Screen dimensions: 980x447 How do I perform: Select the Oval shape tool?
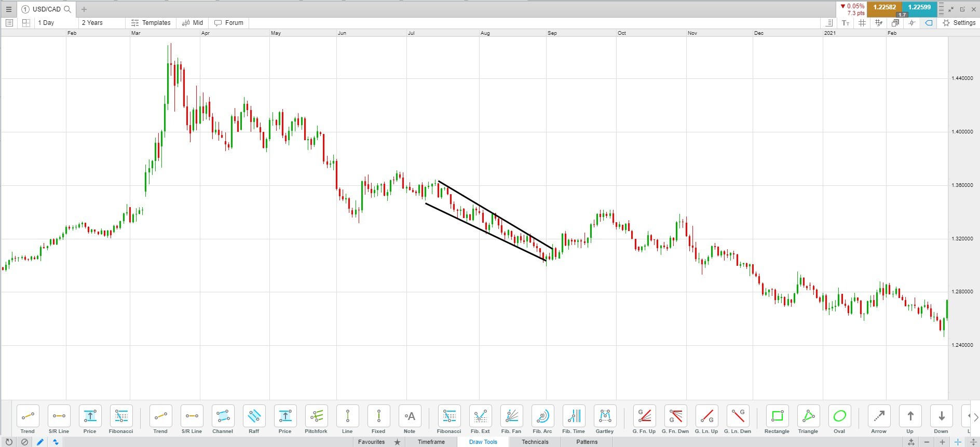(x=839, y=419)
